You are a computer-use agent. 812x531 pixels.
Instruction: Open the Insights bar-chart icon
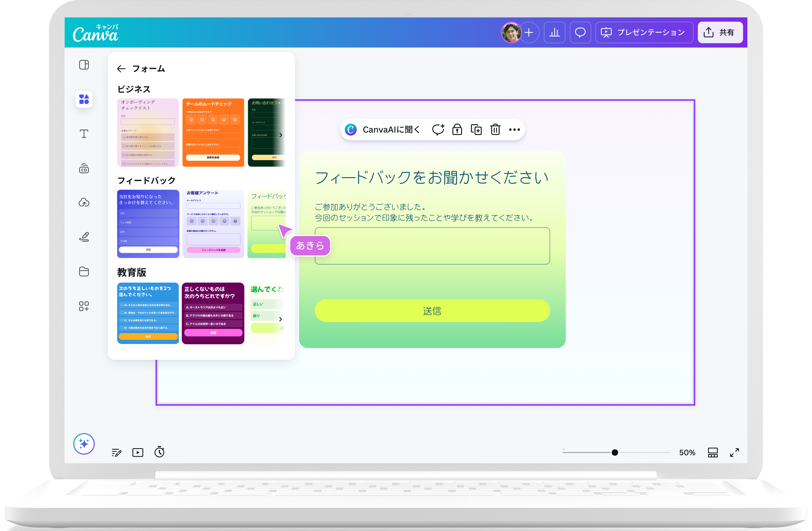(554, 32)
